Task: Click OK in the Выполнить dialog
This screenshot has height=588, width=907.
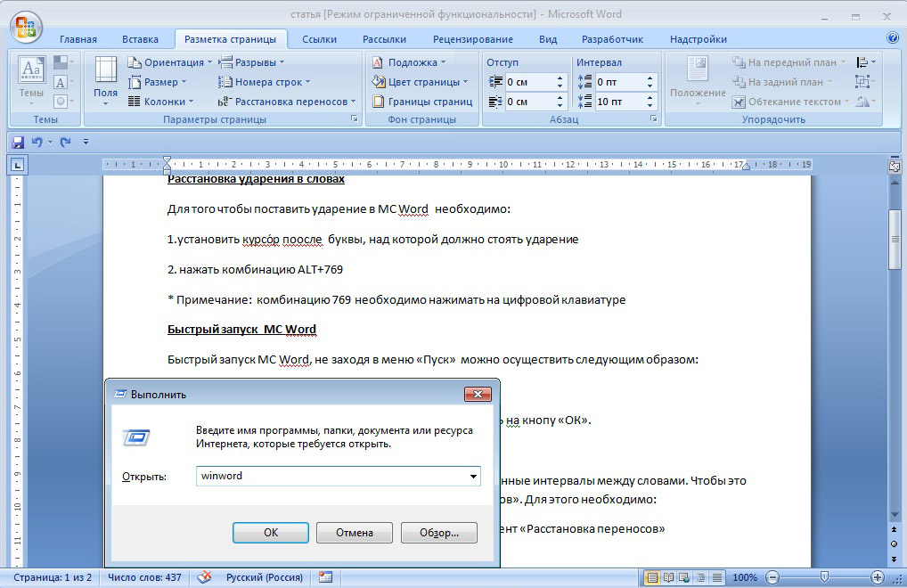Action: click(271, 533)
